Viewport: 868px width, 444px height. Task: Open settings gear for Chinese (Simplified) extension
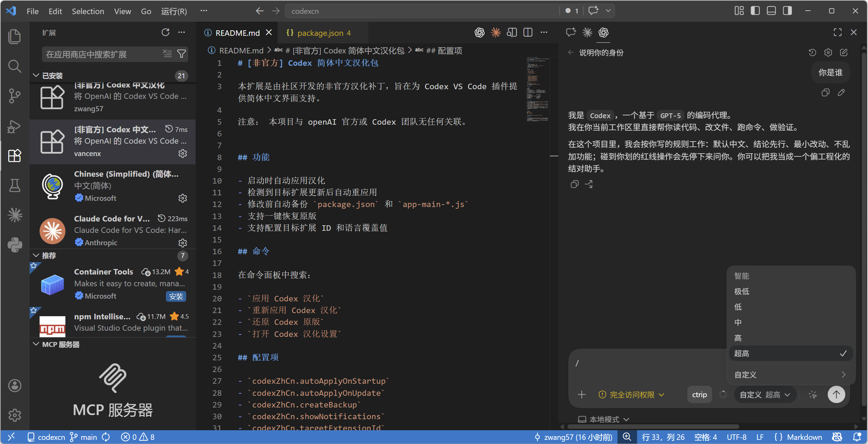(183, 198)
